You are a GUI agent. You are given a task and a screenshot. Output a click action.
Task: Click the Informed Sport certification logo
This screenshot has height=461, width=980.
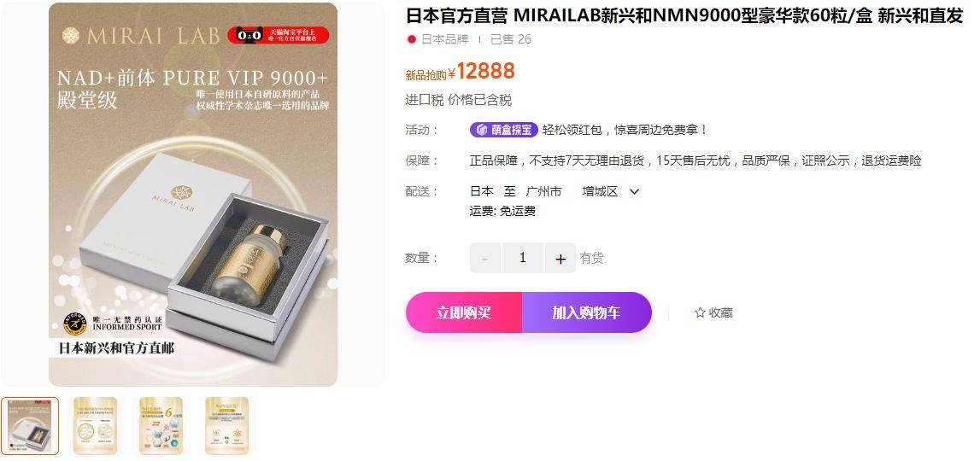tap(75, 323)
